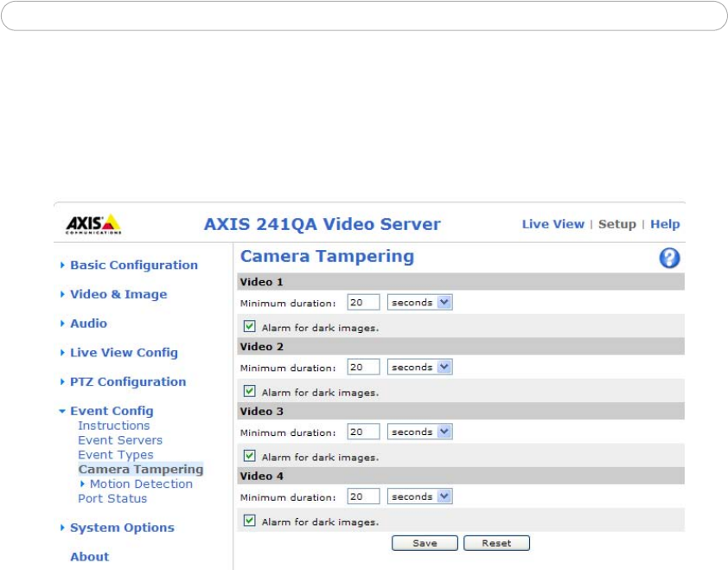
Task: Toggle Video 4 alarm for dark images checkbox
Action: 250,521
